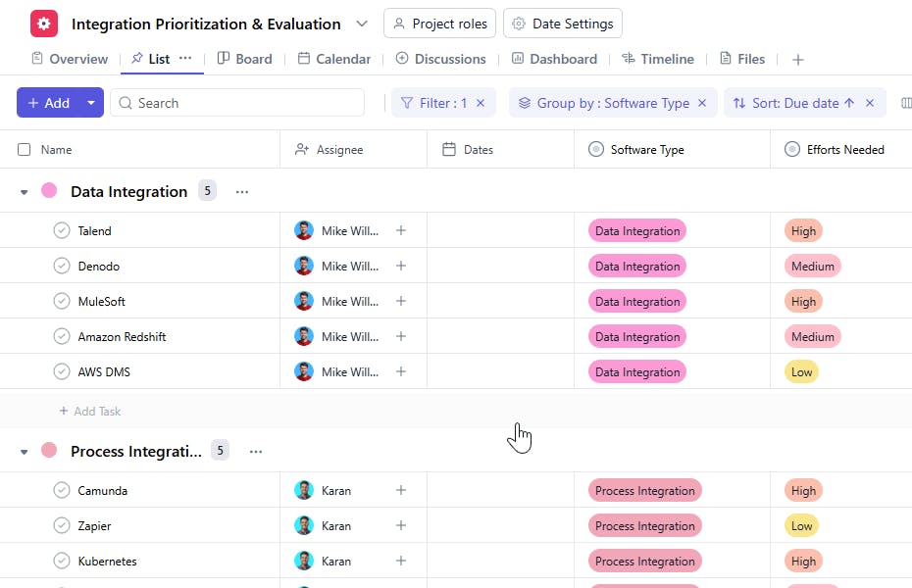Switch to the Board tab

click(x=244, y=59)
